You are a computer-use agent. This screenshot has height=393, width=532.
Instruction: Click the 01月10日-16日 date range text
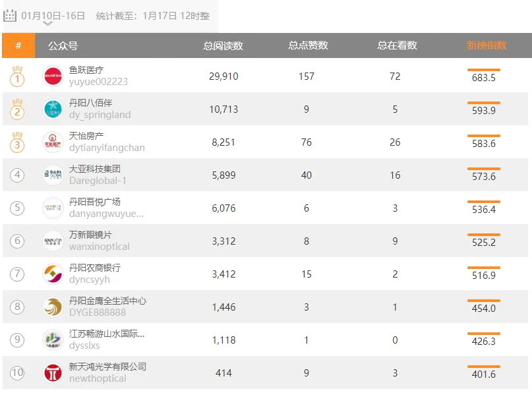(x=53, y=16)
